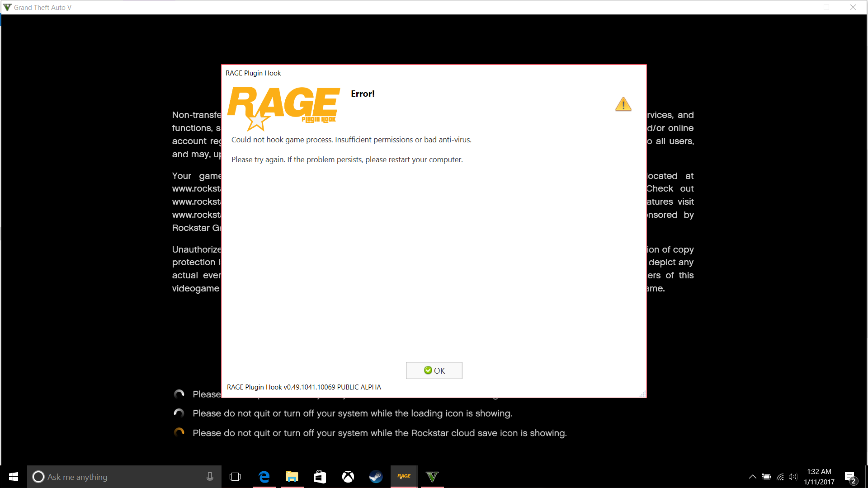Click the Cortana microphone icon
The image size is (868, 488).
click(210, 477)
